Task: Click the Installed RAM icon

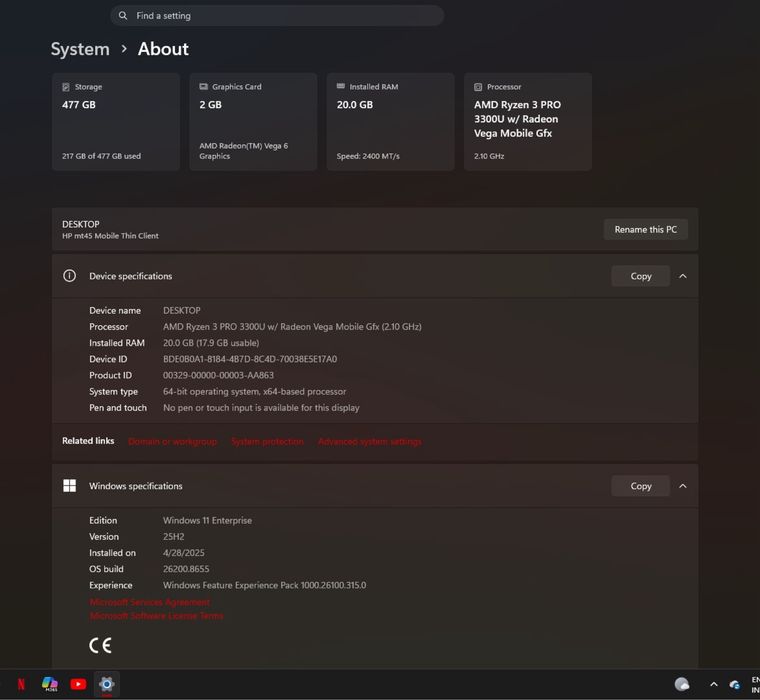Action: [x=341, y=86]
